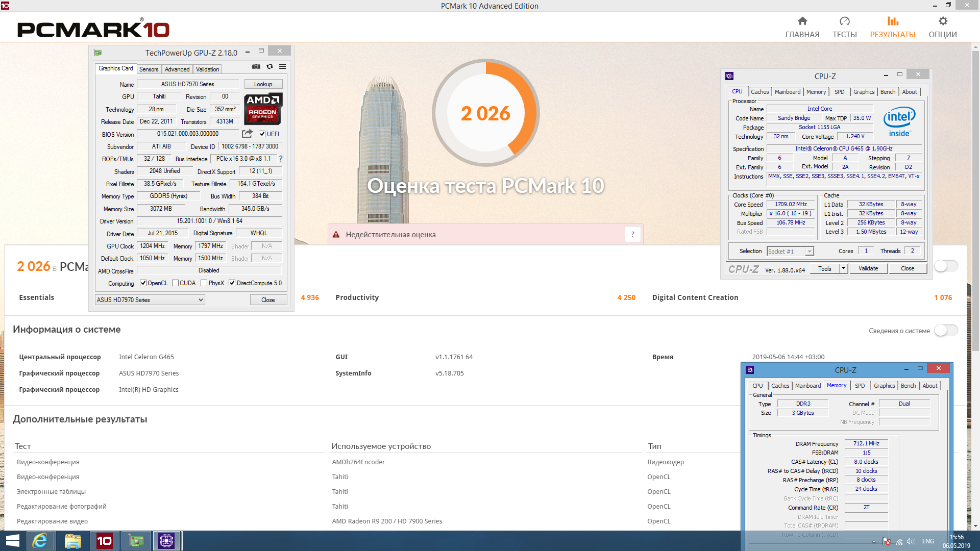Open РЕЗУЛЬТАТЫ bar chart icon

(x=893, y=21)
